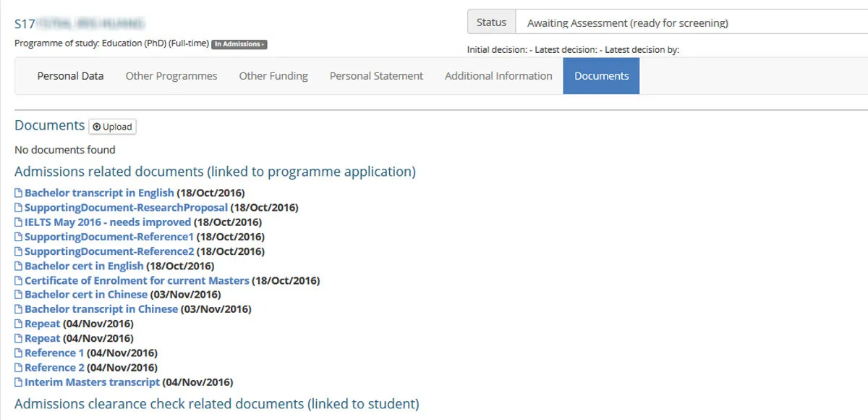
Task: Click the file icon beside Reference 2
Action: pos(18,367)
